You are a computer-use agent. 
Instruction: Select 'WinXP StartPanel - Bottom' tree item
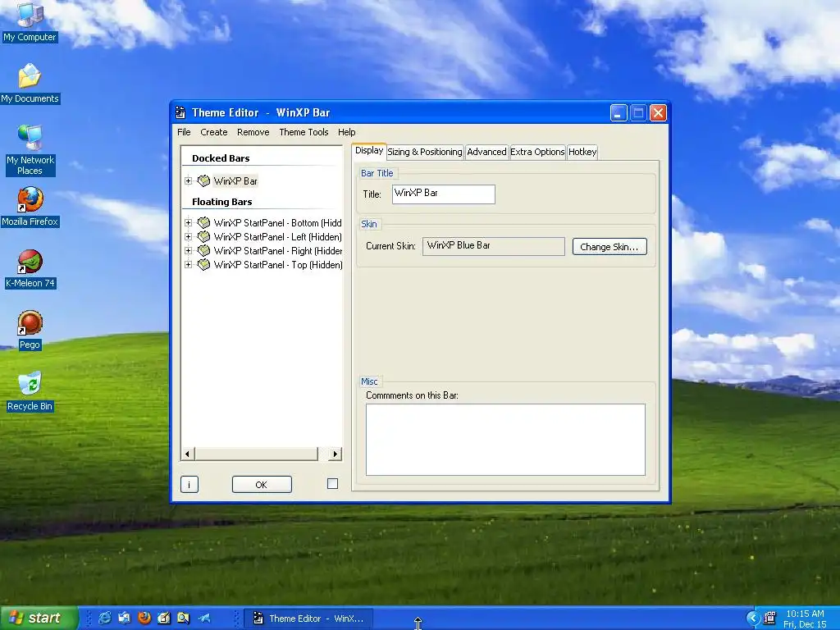(277, 222)
